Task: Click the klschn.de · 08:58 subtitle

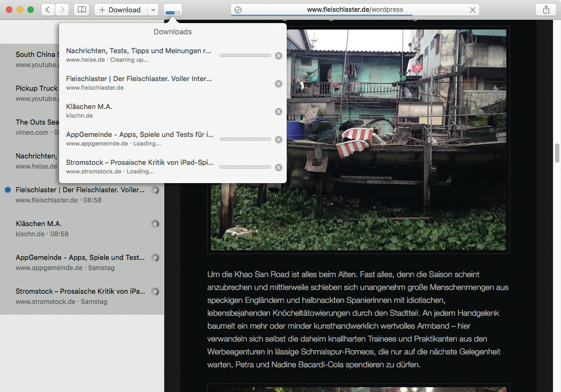Action: coord(42,234)
